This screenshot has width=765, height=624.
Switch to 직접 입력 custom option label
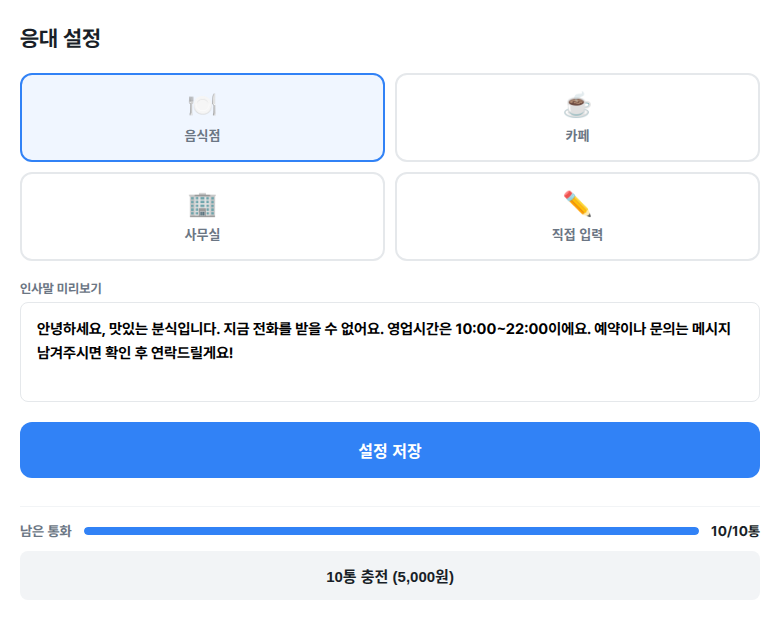point(577,235)
